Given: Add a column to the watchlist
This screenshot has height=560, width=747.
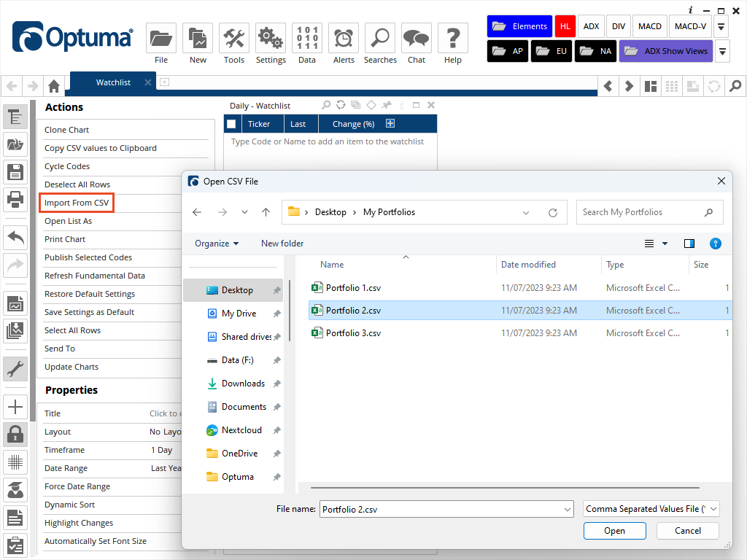Looking at the screenshot, I should (390, 124).
